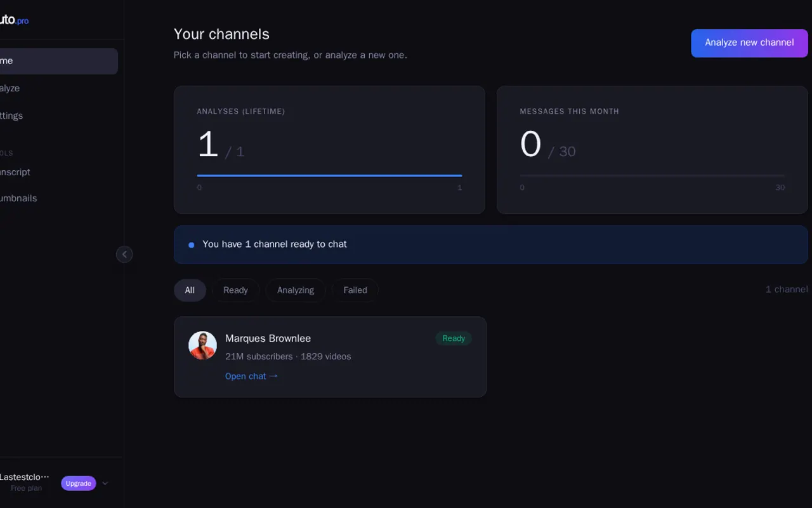
Task: Click the Marques Brownlee channel name
Action: click(x=268, y=338)
